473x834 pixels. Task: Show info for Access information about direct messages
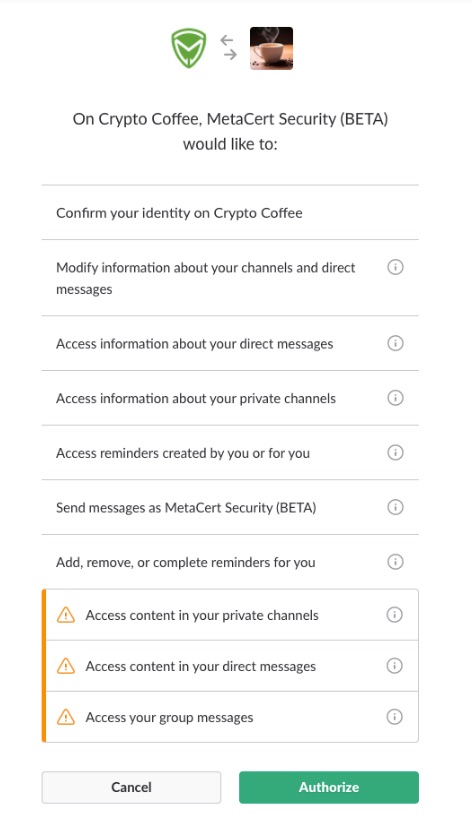(x=395, y=343)
